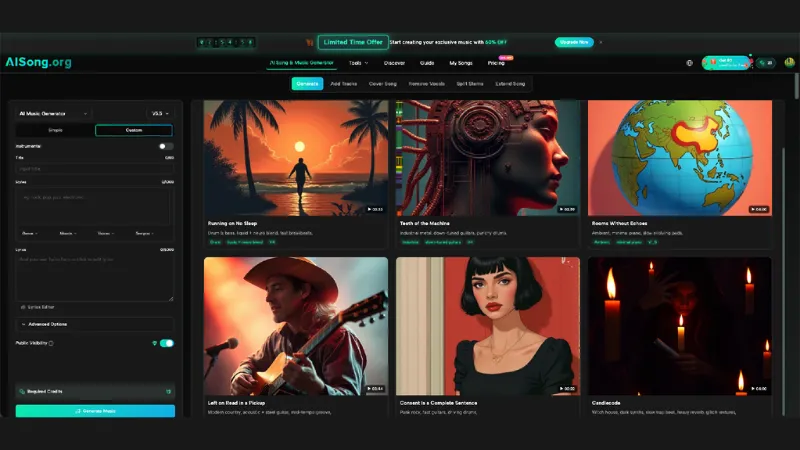
Task: Click the Public Visibility info icon
Action: pos(51,343)
